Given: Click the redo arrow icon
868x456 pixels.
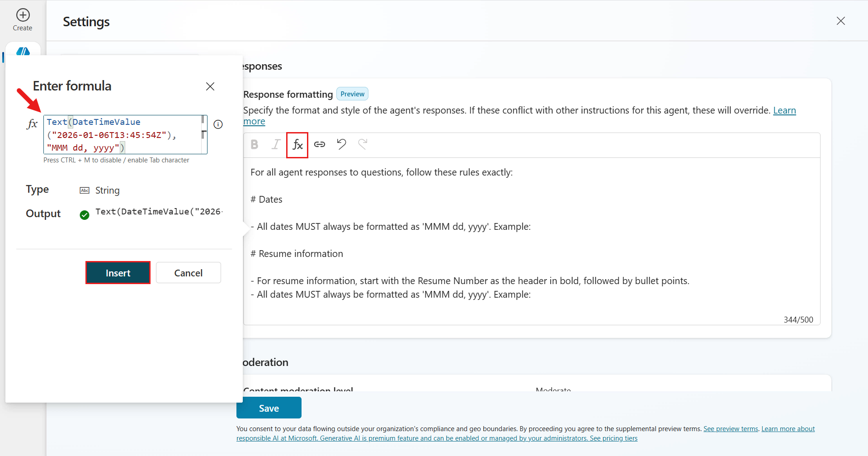Looking at the screenshot, I should tap(363, 144).
